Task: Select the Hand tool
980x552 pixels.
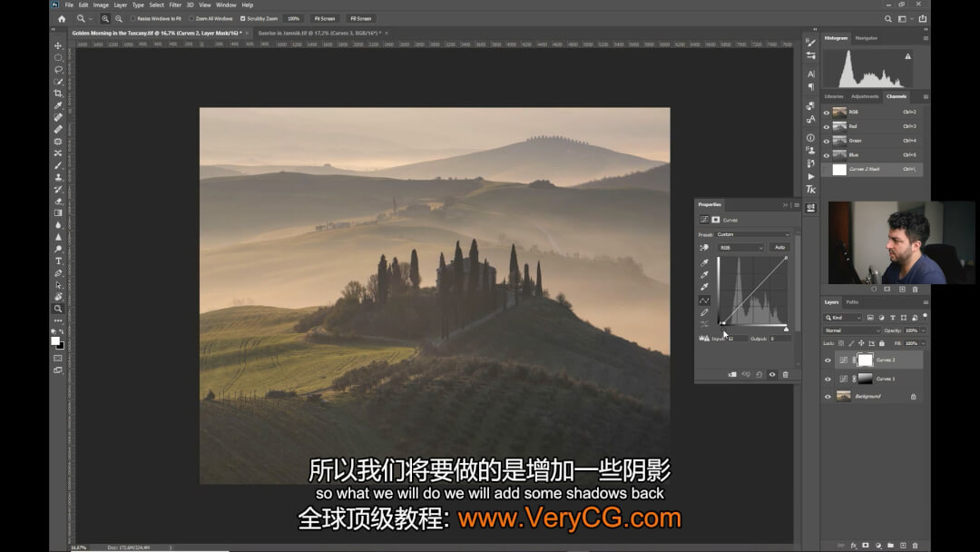Action: pos(58,296)
